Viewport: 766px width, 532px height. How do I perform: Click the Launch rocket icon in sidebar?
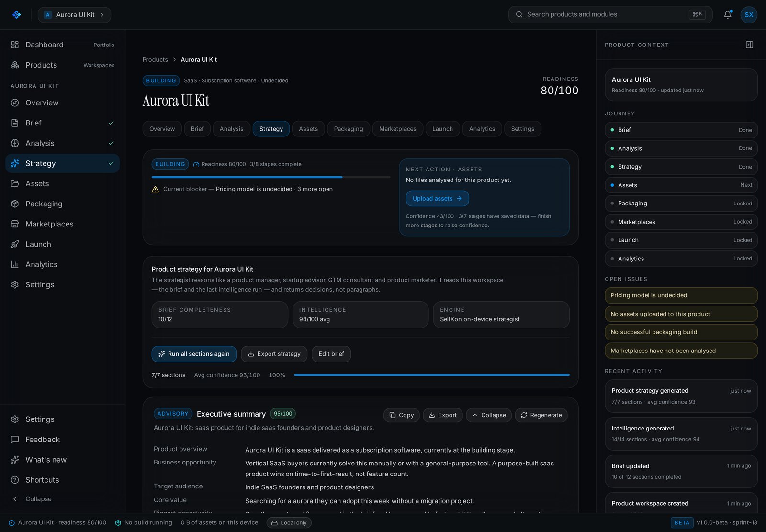(x=15, y=244)
